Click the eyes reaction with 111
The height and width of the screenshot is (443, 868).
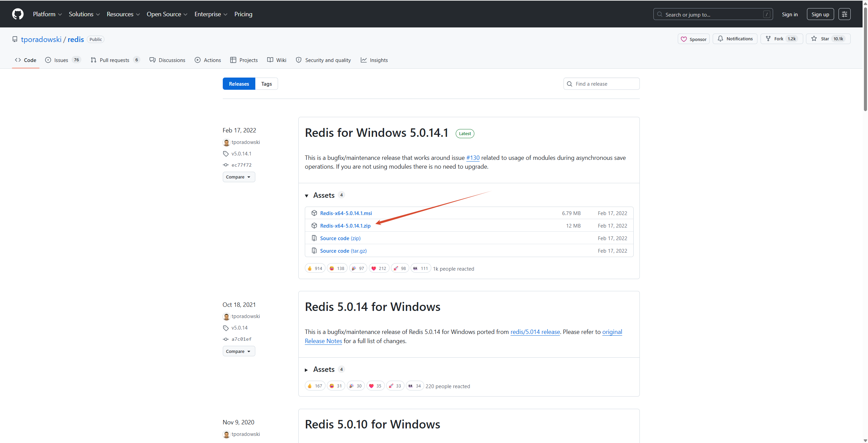421,268
